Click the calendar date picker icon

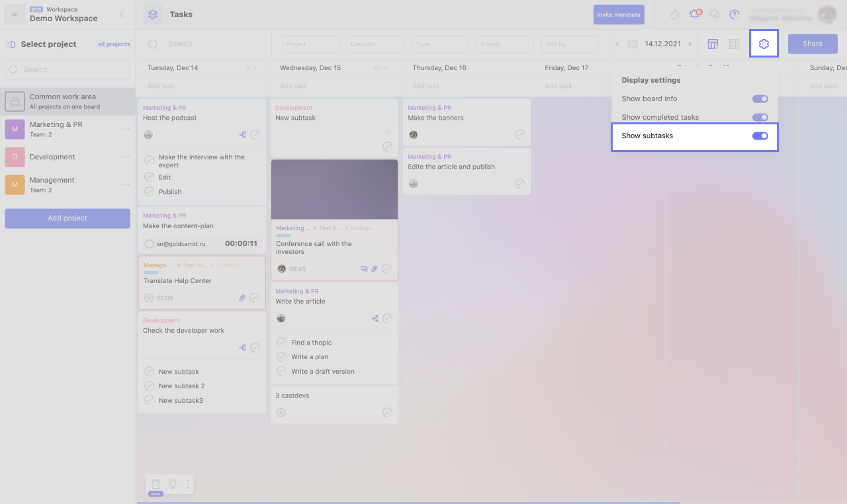coord(633,44)
